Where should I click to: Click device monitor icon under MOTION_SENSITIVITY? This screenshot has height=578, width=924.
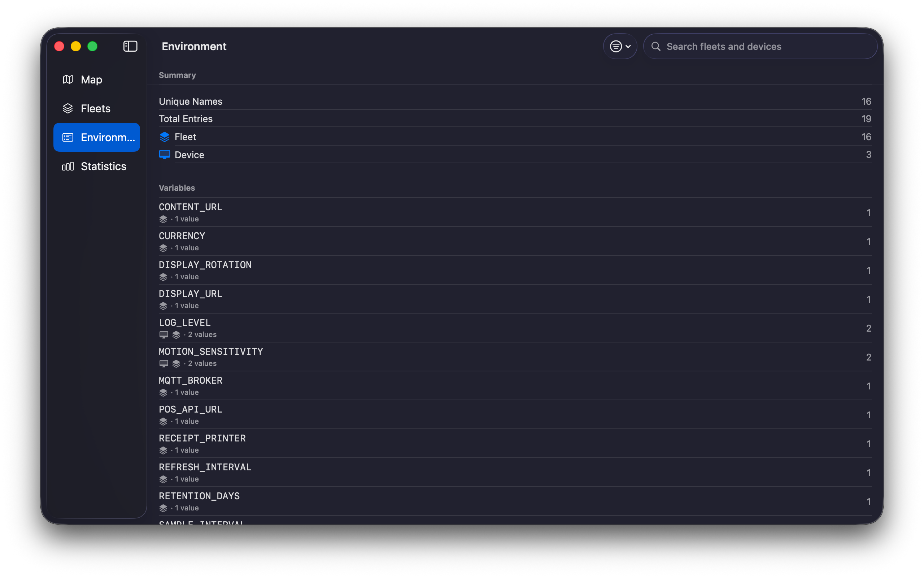(x=164, y=363)
